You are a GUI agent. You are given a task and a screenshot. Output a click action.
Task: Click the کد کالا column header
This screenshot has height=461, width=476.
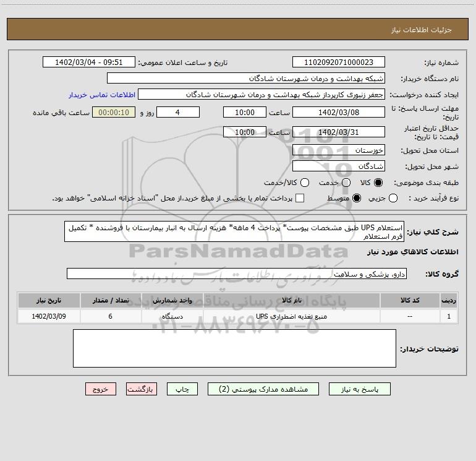pos(410,300)
